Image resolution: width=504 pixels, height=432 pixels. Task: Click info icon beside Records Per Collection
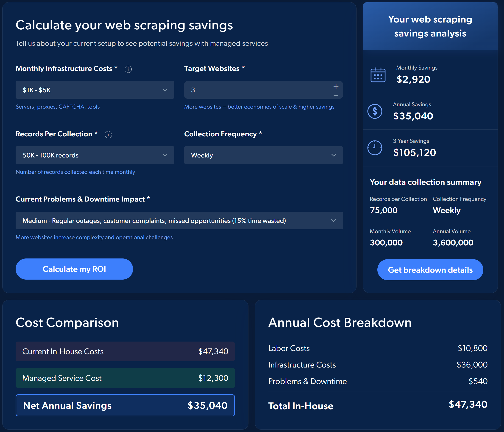(108, 134)
